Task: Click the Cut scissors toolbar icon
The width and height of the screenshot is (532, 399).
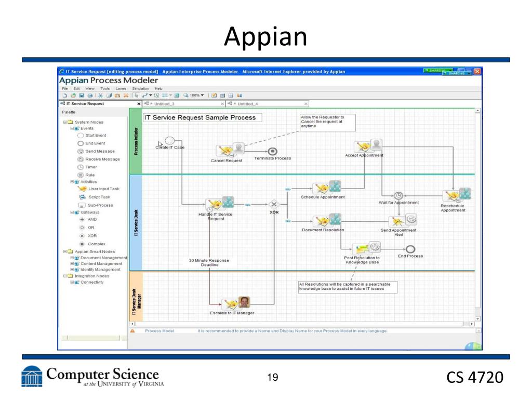Action: pos(100,96)
